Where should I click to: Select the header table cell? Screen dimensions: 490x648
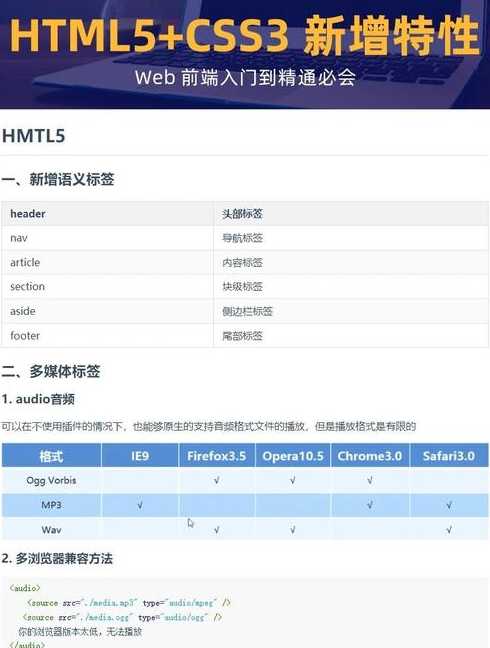107,214
